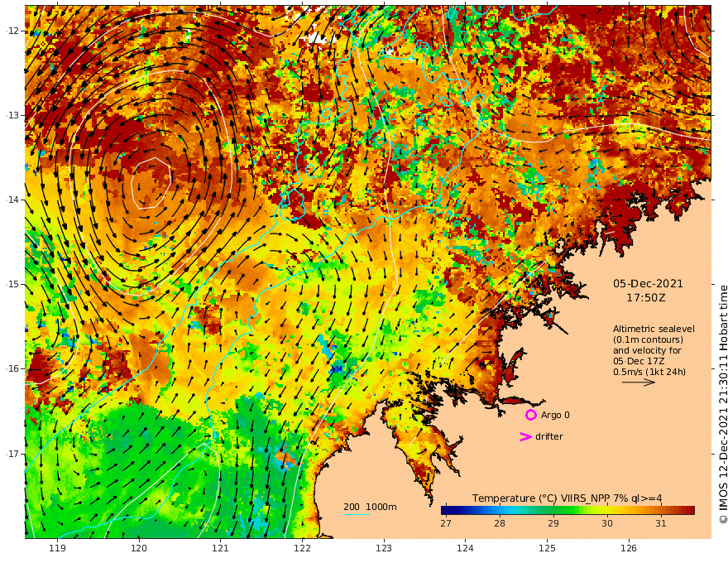The height and width of the screenshot is (563, 728).
Task: Click the longitude axis label 119
Action: 57,548
